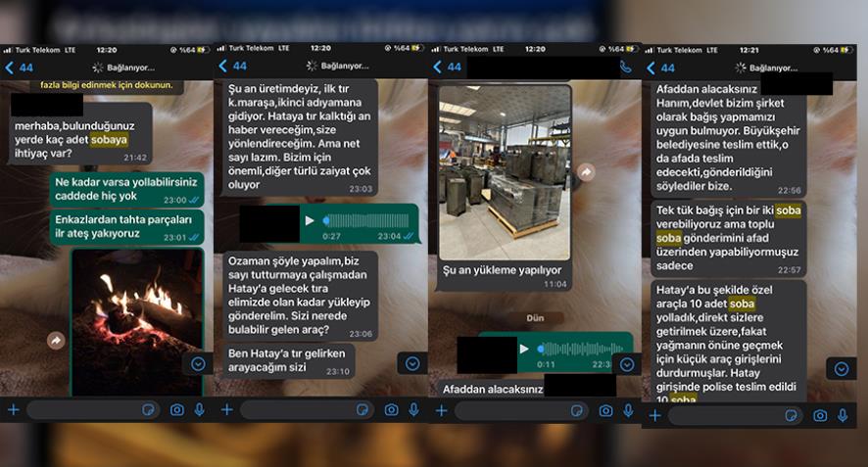The height and width of the screenshot is (467, 868).
Task: Select the 'Ozaman şöyle yapalım' message
Action: [300, 296]
